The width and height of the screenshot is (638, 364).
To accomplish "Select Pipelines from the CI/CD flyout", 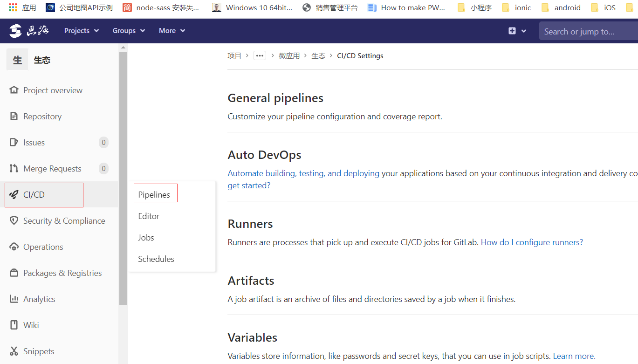I will pyautogui.click(x=154, y=194).
